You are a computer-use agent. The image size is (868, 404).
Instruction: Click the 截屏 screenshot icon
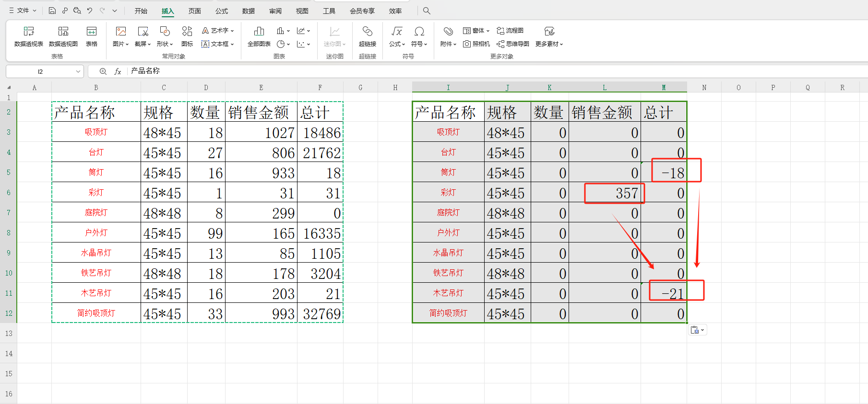coord(143,32)
